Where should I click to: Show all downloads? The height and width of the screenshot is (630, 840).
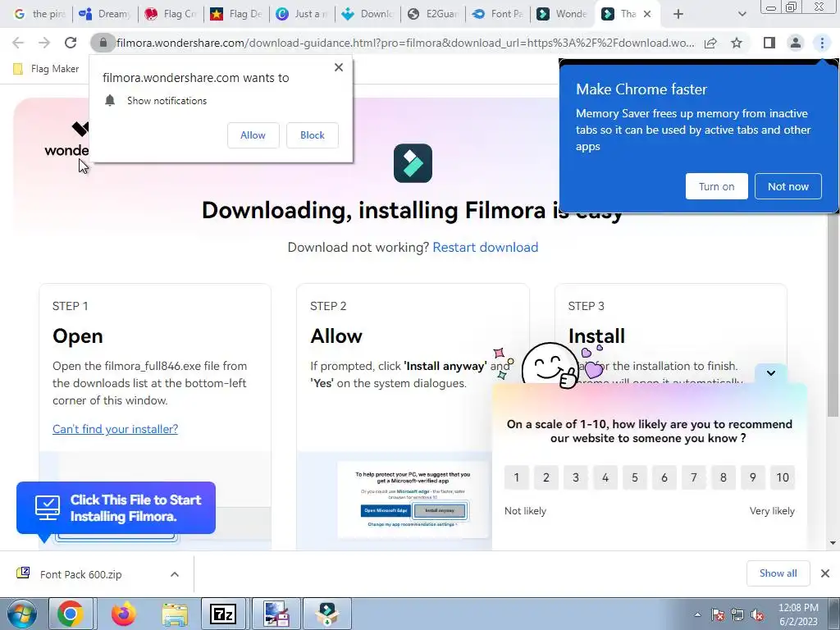click(x=778, y=573)
